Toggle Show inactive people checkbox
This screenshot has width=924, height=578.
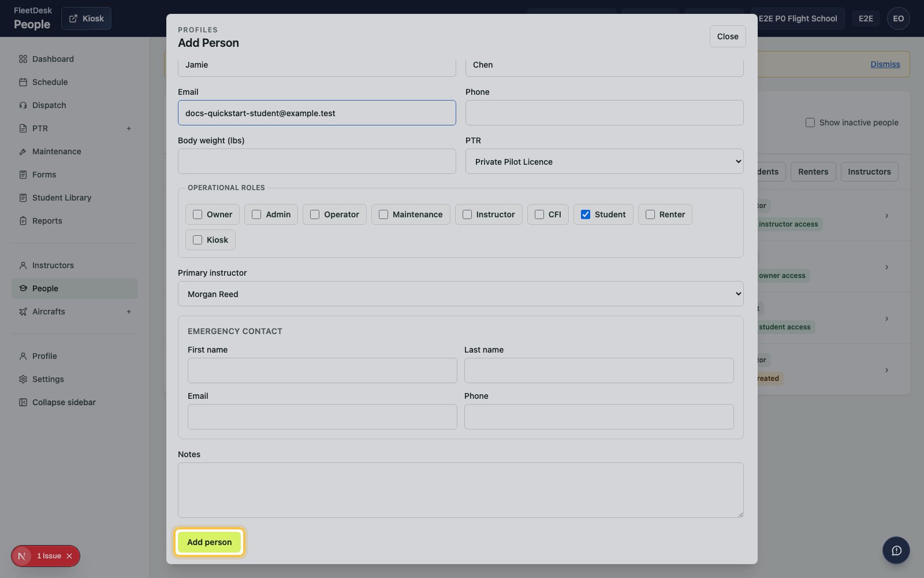tap(810, 123)
